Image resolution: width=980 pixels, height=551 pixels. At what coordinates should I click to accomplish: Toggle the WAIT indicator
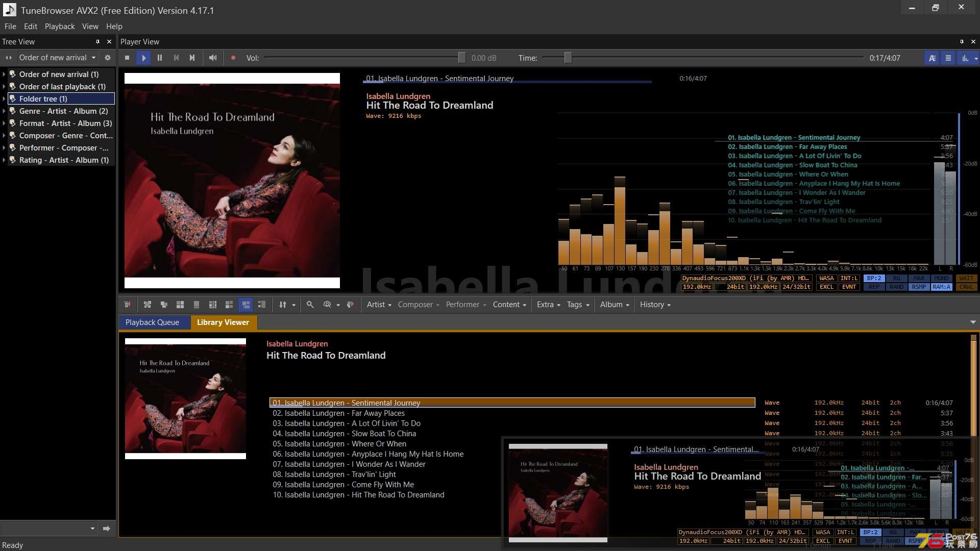coord(966,279)
